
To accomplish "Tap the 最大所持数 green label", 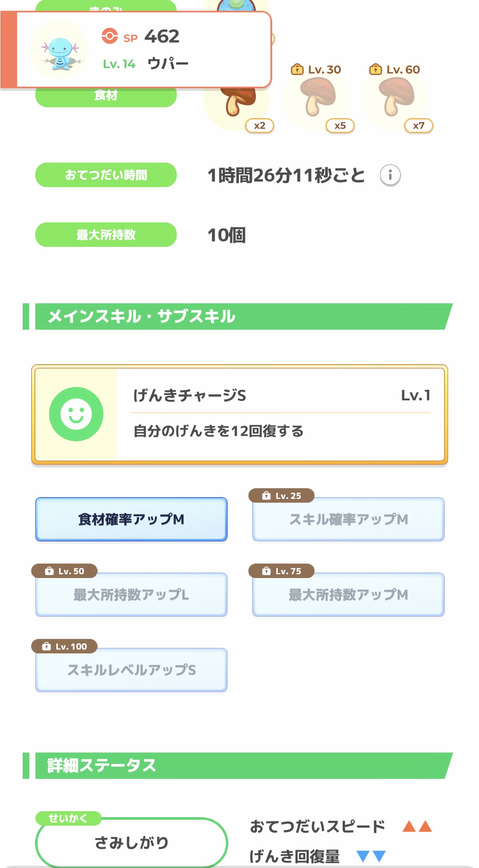I will coord(106,235).
